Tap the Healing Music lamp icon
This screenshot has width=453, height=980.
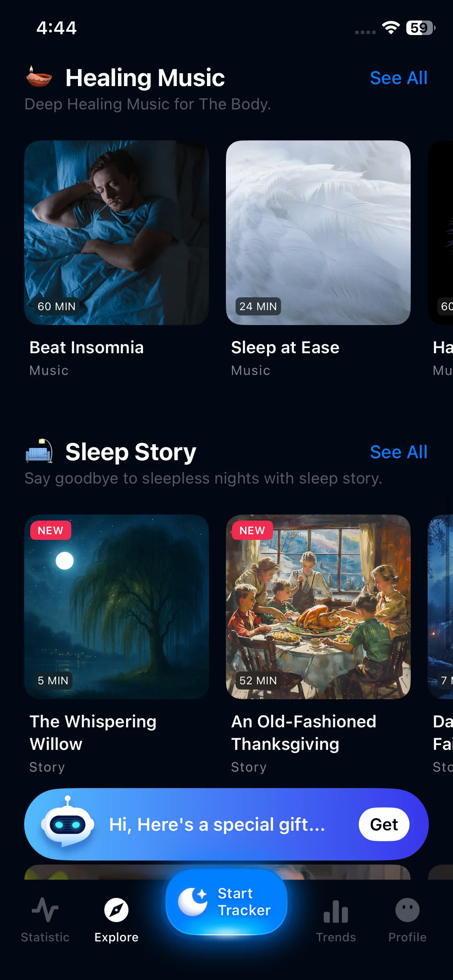[39, 77]
